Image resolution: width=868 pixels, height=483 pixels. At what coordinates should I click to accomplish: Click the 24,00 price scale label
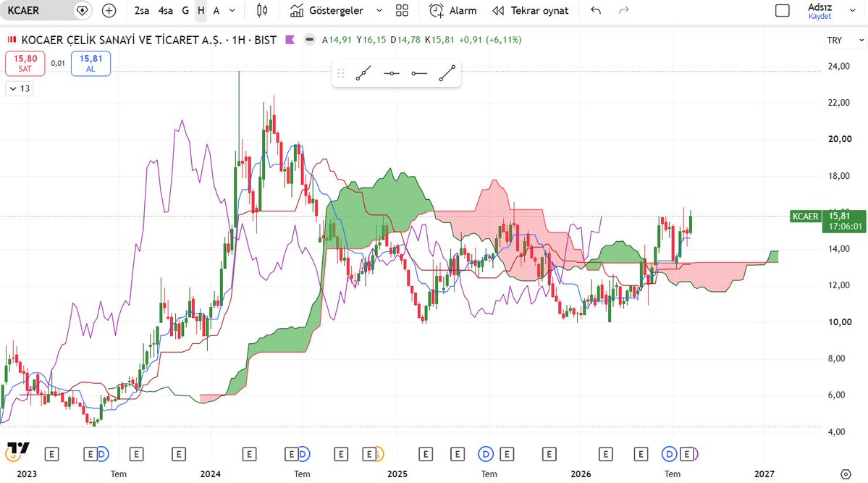pos(839,67)
